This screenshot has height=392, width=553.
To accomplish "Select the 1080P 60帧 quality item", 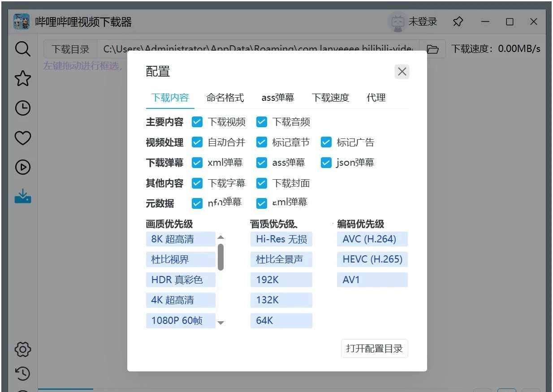I will pos(181,321).
